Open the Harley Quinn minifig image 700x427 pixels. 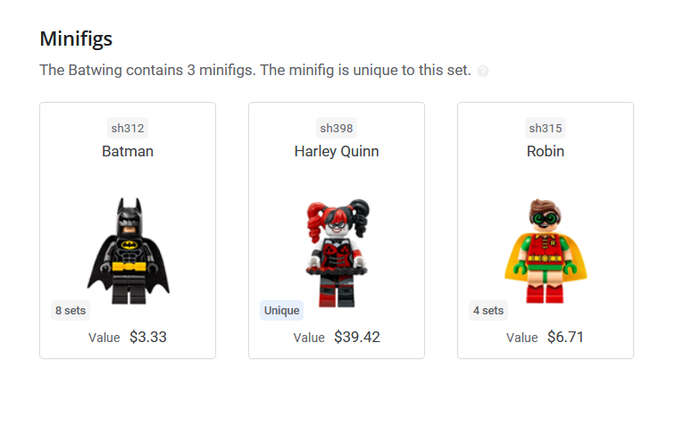click(x=338, y=253)
